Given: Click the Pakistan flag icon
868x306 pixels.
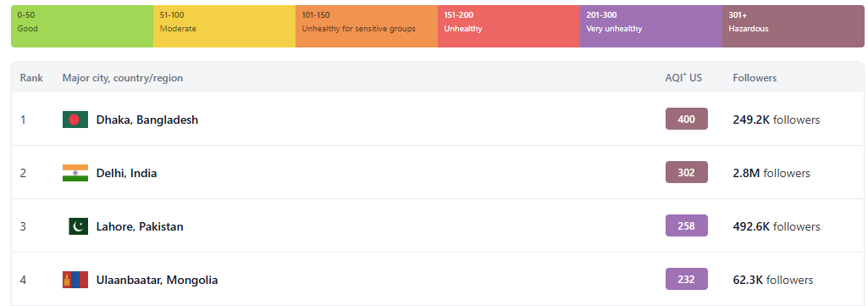Looking at the screenshot, I should tap(79, 226).
